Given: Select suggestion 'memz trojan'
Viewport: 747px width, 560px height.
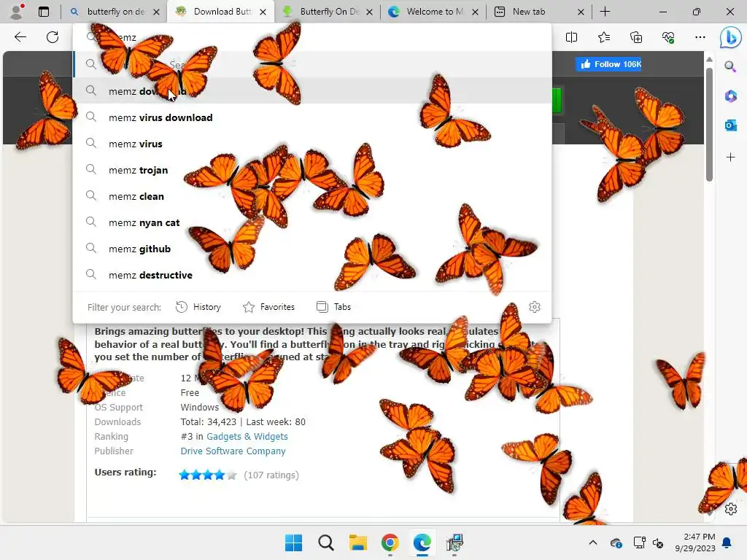Looking at the screenshot, I should click(x=312, y=170).
